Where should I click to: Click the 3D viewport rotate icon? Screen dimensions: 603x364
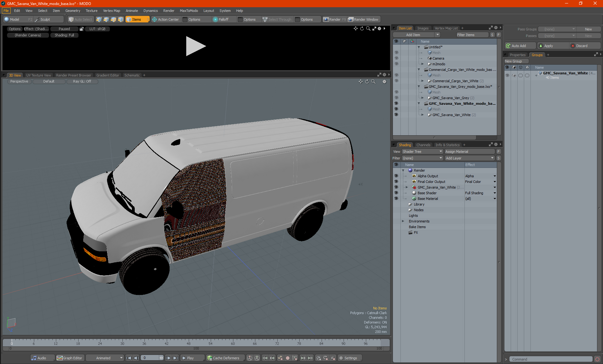pyautogui.click(x=367, y=82)
